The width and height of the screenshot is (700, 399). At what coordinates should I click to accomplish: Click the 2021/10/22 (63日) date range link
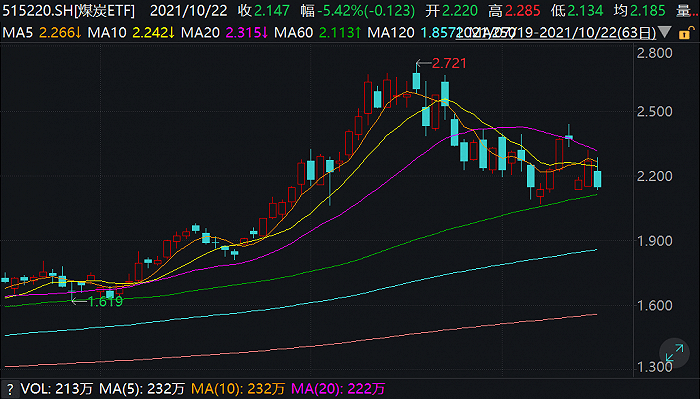(x=556, y=33)
